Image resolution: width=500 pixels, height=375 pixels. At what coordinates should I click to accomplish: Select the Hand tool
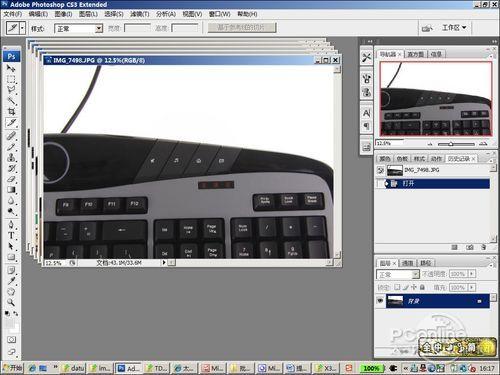click(x=11, y=292)
